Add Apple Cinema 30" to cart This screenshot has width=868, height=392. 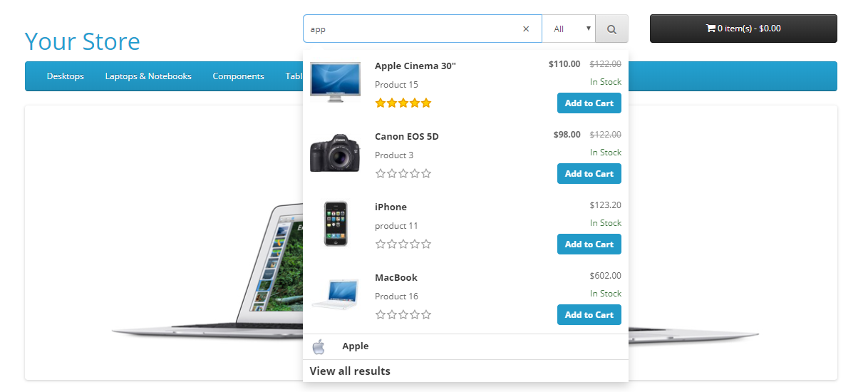pyautogui.click(x=589, y=103)
